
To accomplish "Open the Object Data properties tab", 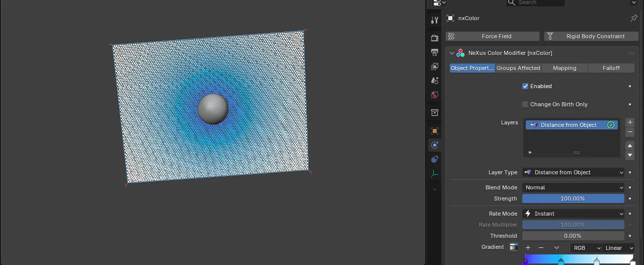I will [x=435, y=174].
